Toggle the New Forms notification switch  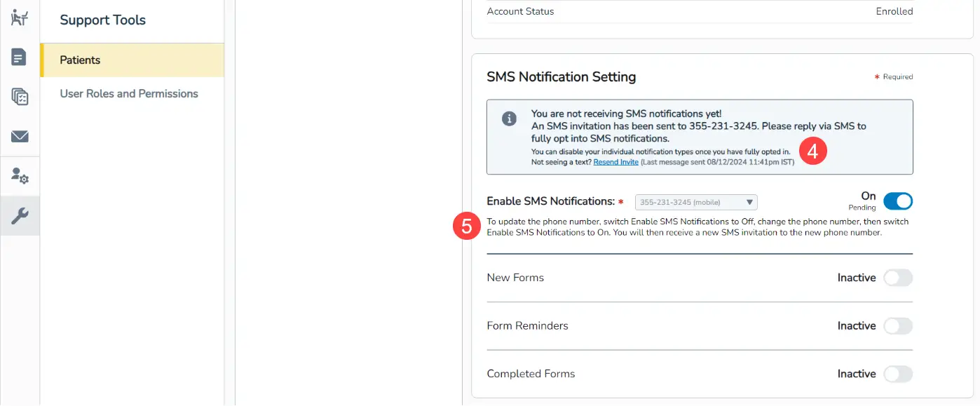coord(897,278)
